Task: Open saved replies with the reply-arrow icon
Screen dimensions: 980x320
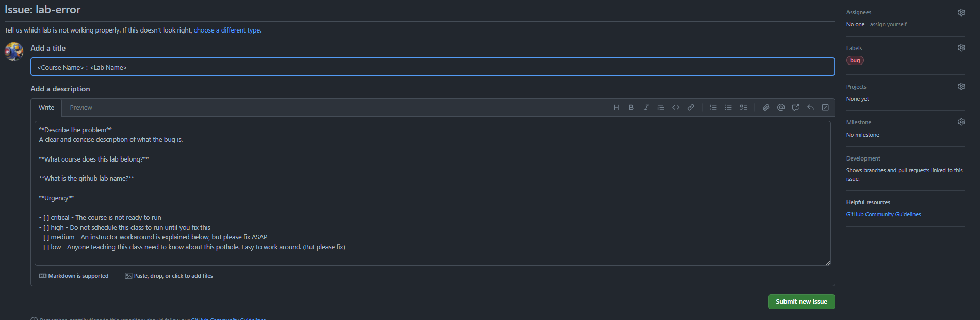Action: click(x=811, y=108)
